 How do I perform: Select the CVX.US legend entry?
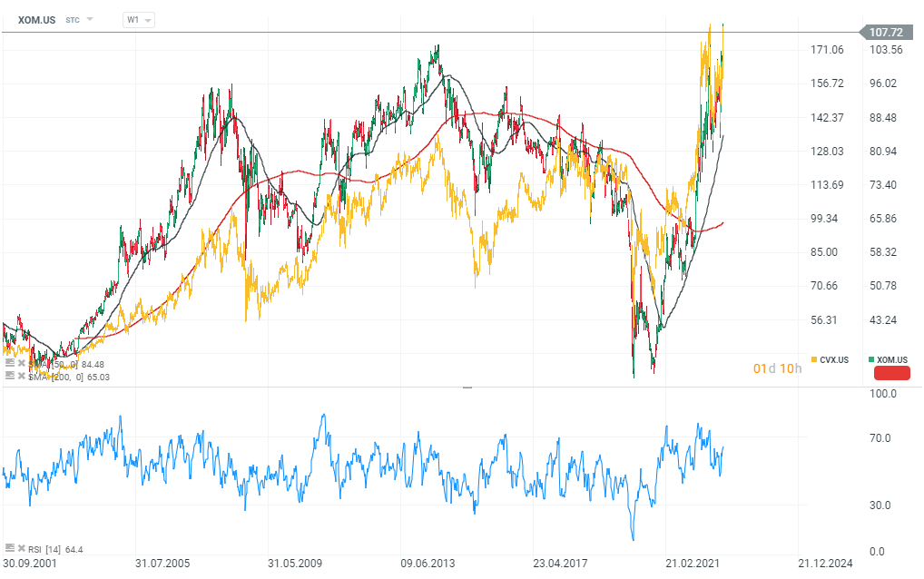pos(830,360)
